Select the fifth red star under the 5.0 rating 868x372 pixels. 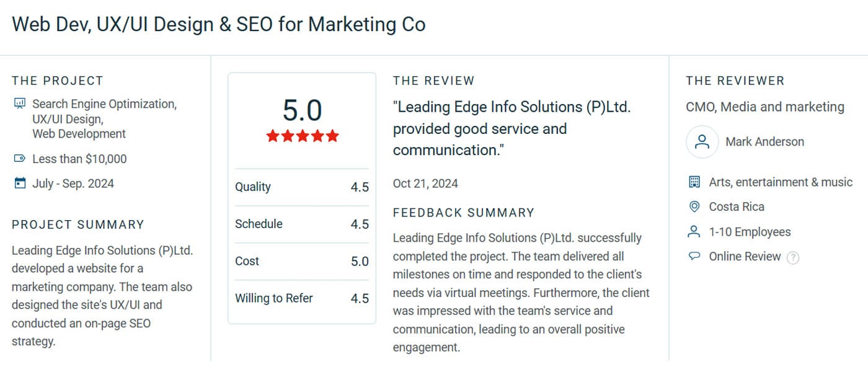333,136
